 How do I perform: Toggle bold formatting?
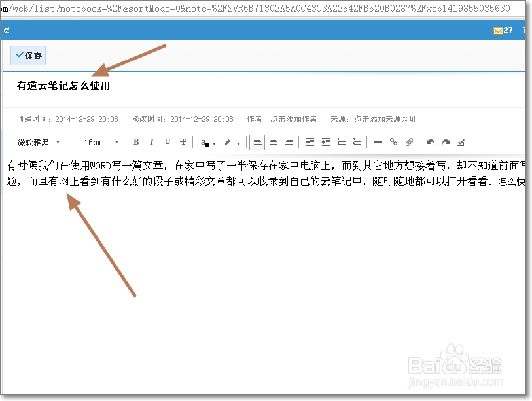tap(136, 142)
